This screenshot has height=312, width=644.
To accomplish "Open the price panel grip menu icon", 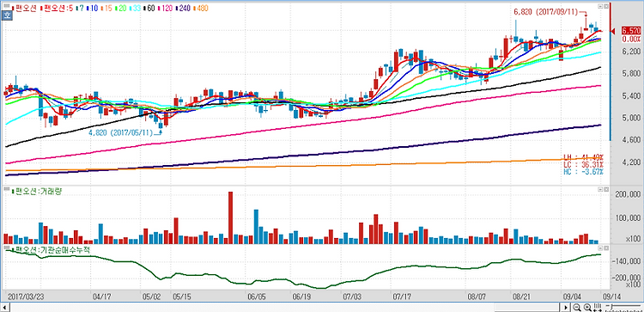I will point(6,7).
